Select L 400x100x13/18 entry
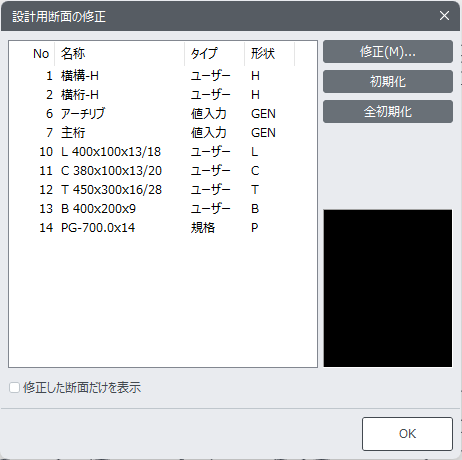The height and width of the screenshot is (460, 462). pos(163,152)
